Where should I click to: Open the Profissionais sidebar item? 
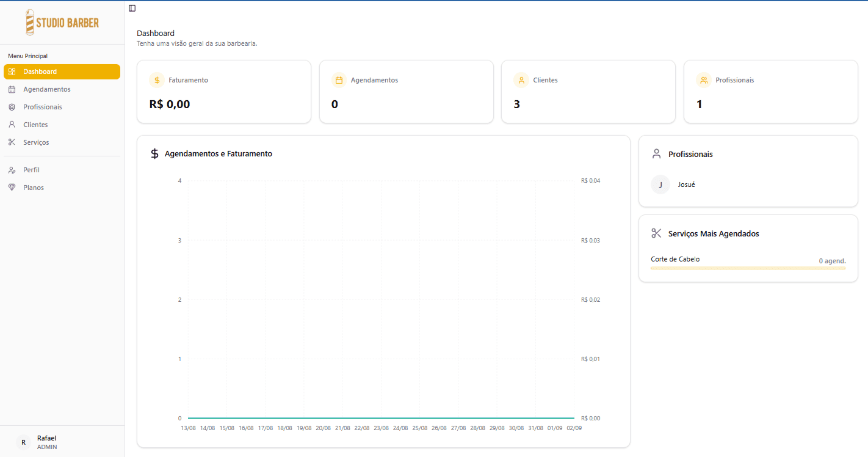(x=43, y=107)
